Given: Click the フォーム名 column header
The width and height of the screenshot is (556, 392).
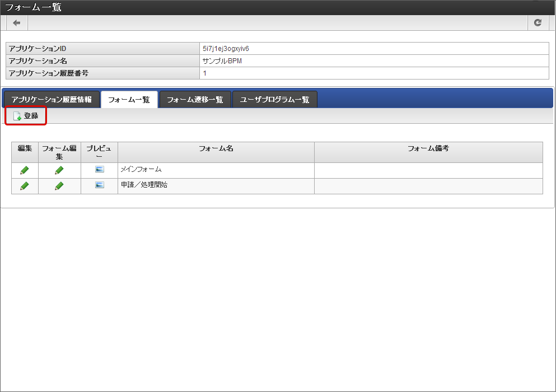Looking at the screenshot, I should [x=216, y=148].
